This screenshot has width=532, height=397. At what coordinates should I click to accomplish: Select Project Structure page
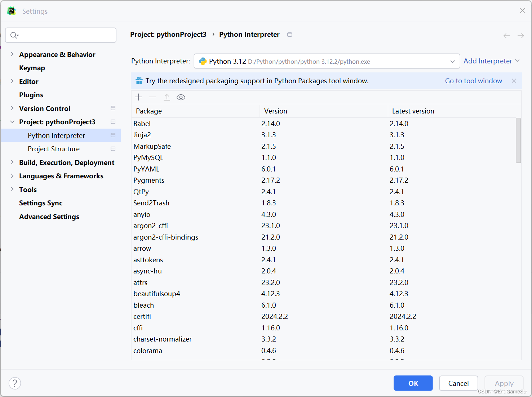coord(54,149)
